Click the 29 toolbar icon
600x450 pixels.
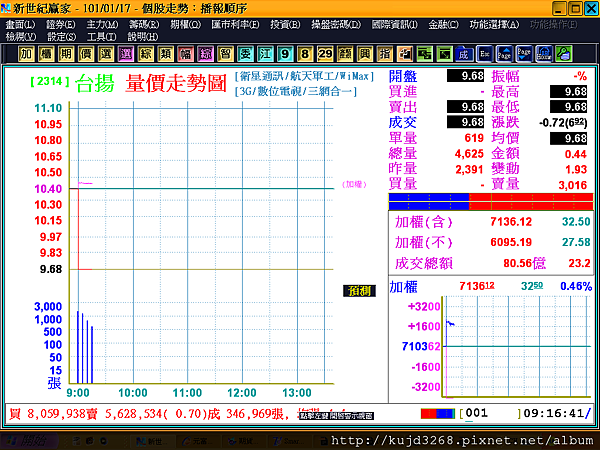[x=325, y=54]
